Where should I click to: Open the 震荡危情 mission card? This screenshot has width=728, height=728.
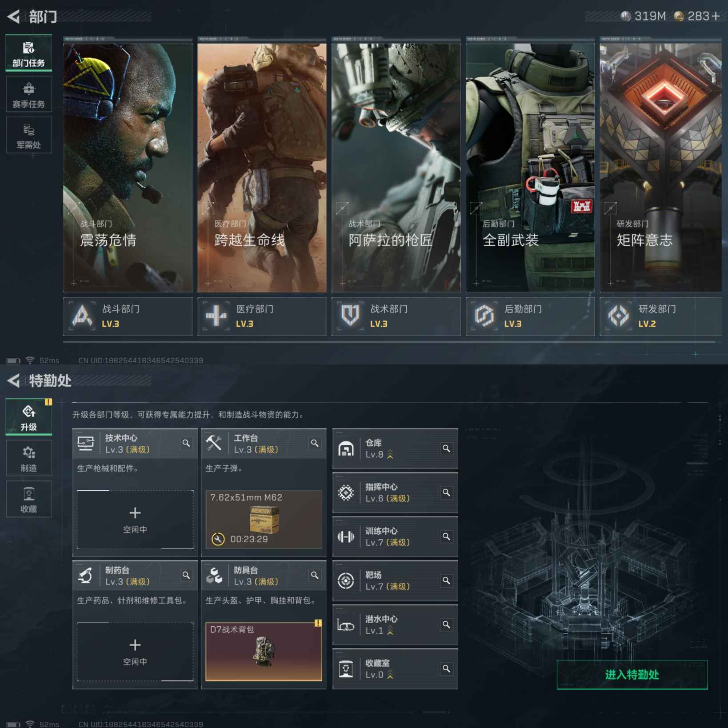[x=128, y=167]
